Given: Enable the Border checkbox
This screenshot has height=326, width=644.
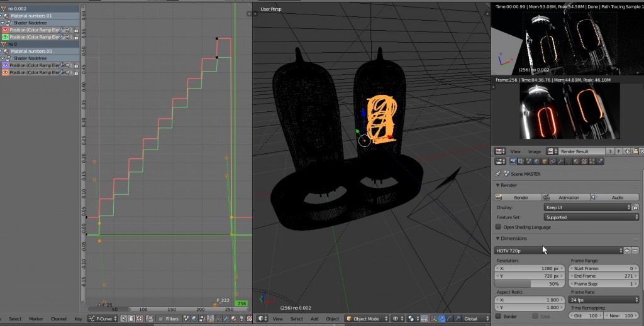Looking at the screenshot, I should click(x=499, y=316).
